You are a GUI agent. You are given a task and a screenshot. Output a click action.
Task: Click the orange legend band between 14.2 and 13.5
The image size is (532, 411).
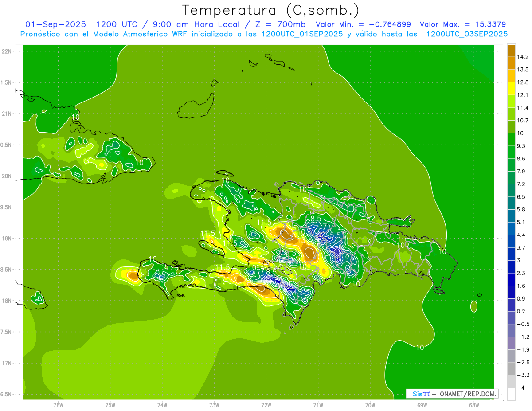[x=511, y=63]
